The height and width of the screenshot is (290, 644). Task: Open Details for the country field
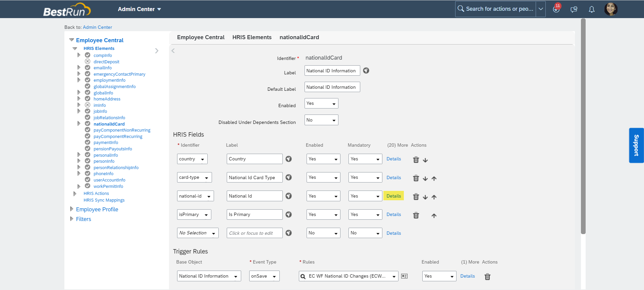(x=394, y=159)
